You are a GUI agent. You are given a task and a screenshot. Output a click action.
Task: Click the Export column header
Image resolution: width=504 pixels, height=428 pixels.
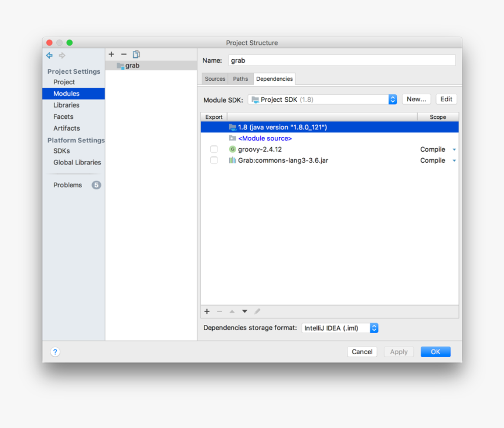click(214, 117)
